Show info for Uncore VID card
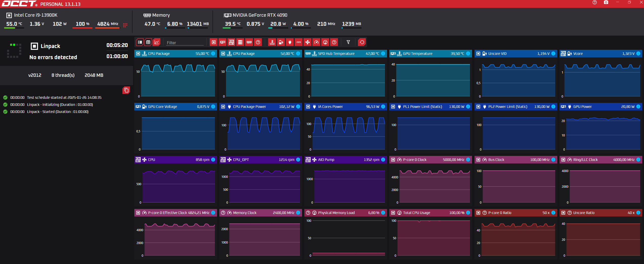The height and width of the screenshot is (264, 644). point(553,54)
